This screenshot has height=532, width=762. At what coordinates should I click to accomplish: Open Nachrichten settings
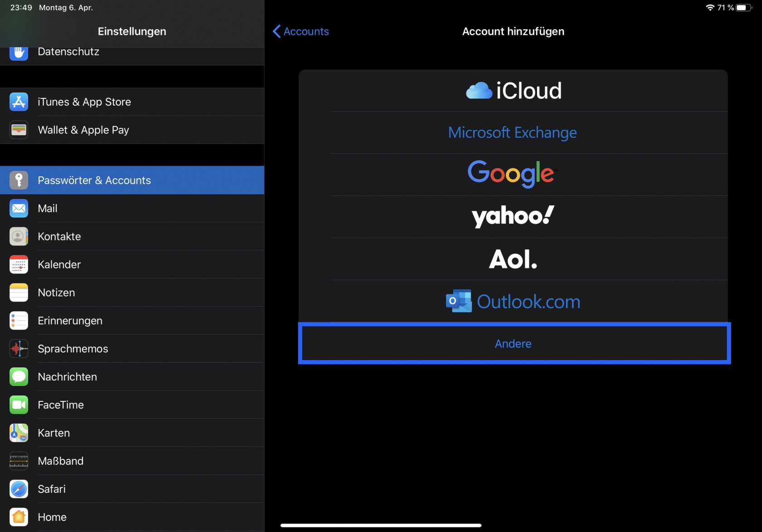pos(132,377)
